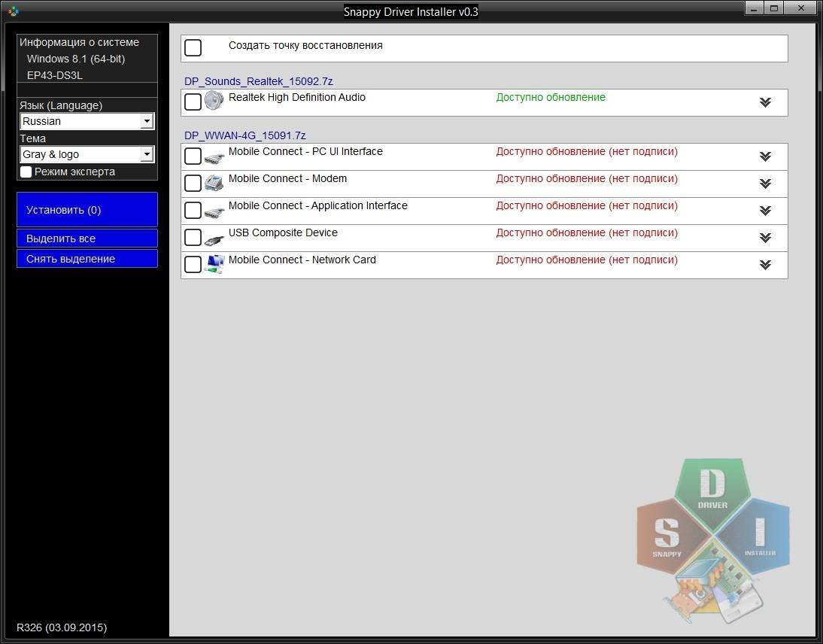Expand the Realtek High Definition Audio row
This screenshot has height=644, width=823.
click(x=765, y=102)
